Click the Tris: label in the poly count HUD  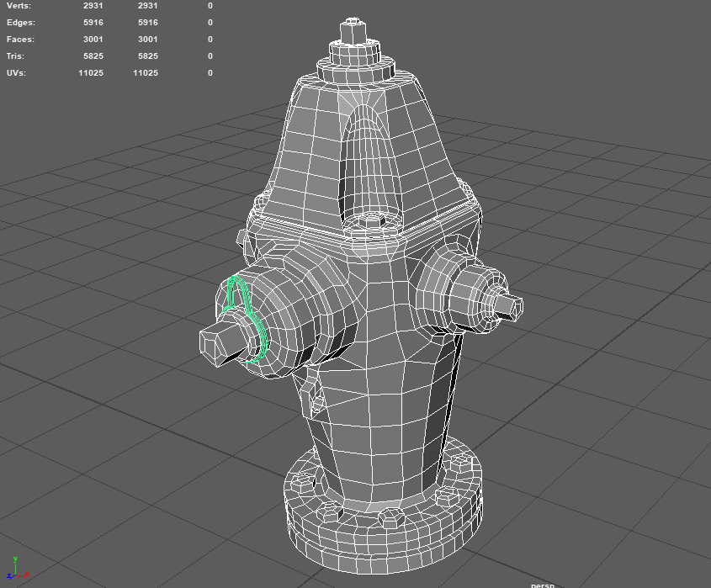pyautogui.click(x=15, y=56)
